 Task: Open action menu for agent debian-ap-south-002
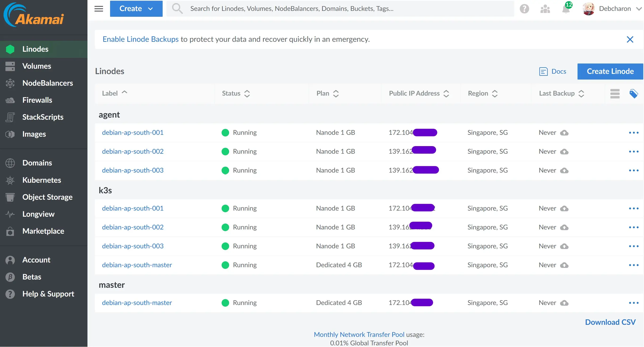[633, 152]
